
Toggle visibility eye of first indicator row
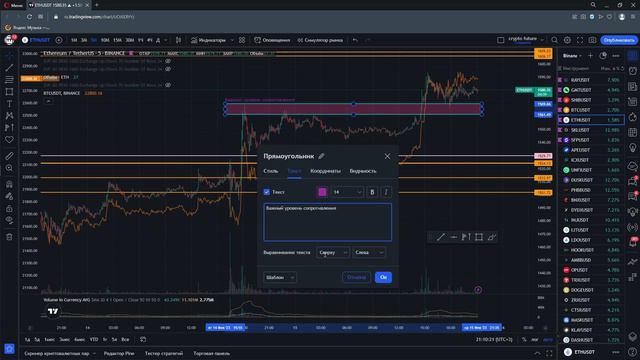pos(168,61)
